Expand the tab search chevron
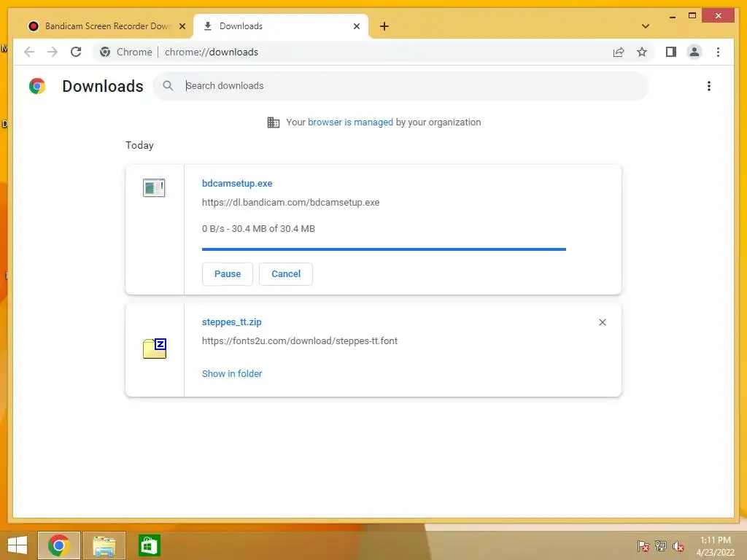 pos(646,26)
